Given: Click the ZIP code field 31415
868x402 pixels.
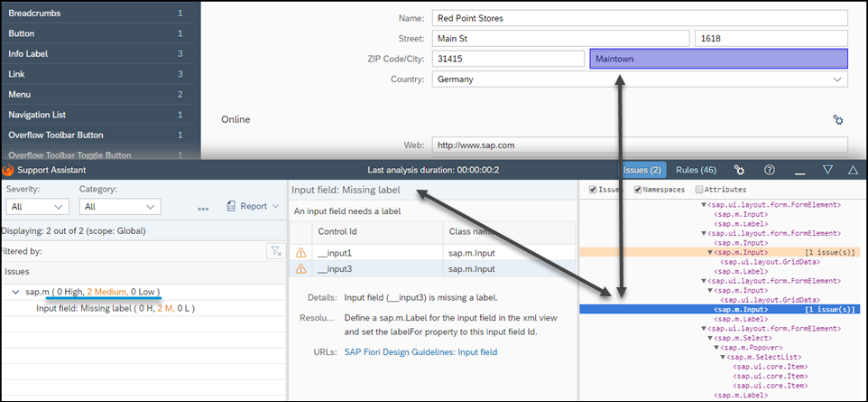Looking at the screenshot, I should [508, 59].
